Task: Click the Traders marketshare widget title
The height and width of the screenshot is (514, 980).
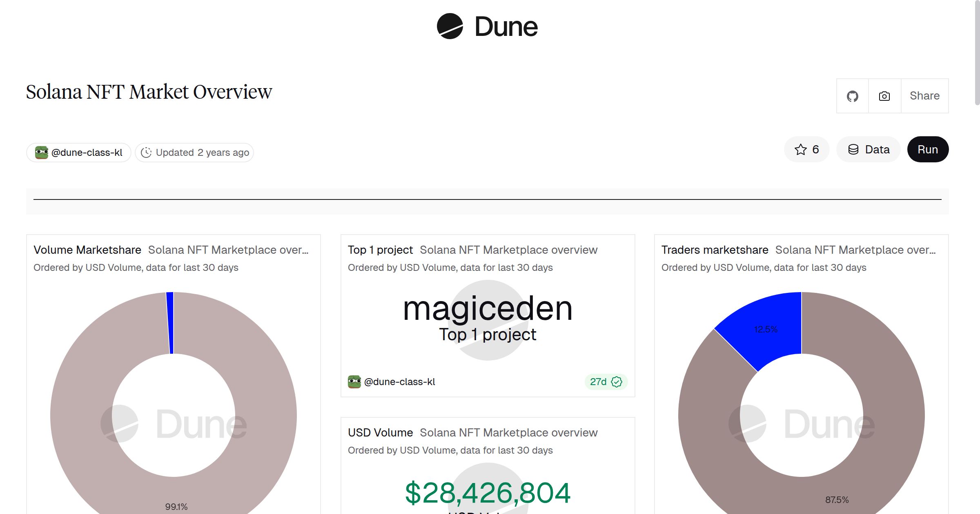Action: [714, 249]
